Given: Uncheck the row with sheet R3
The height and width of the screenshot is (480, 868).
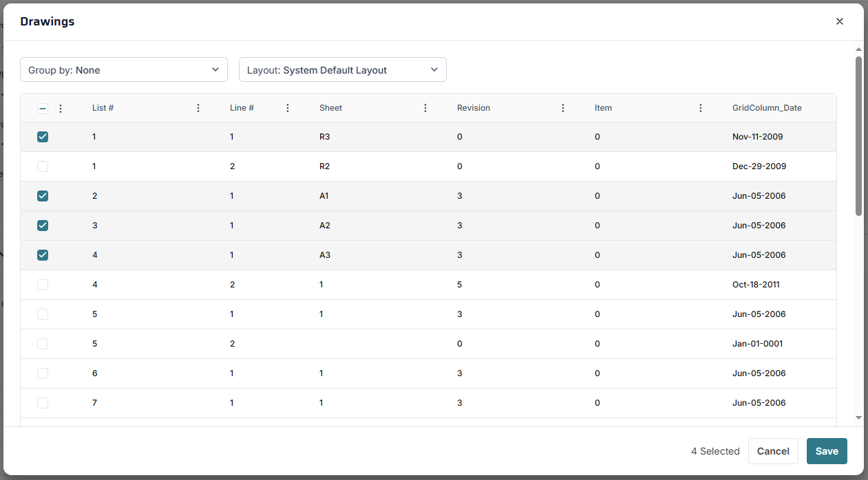Looking at the screenshot, I should (43, 137).
